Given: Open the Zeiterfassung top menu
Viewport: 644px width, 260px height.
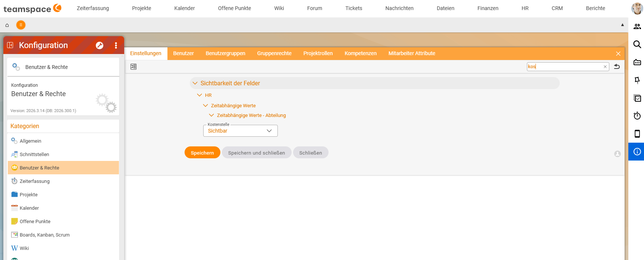Looking at the screenshot, I should pyautogui.click(x=93, y=8).
